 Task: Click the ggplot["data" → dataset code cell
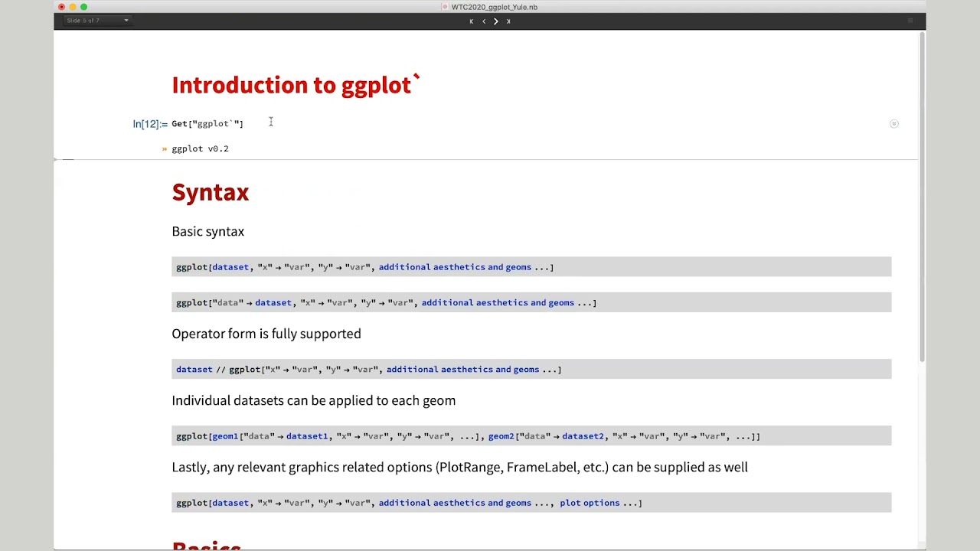point(531,302)
